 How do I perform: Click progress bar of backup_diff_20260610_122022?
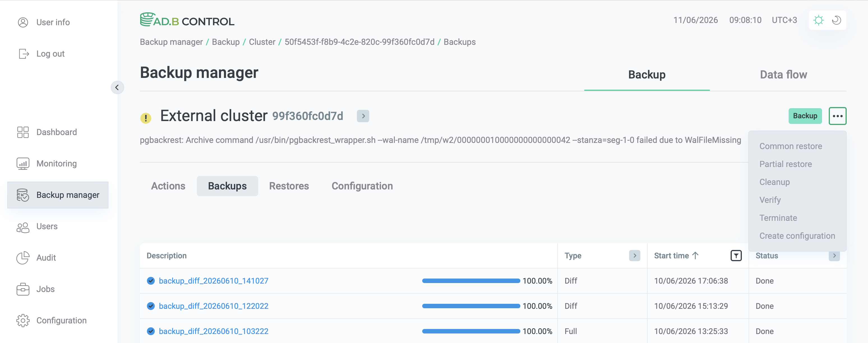pyautogui.click(x=471, y=306)
